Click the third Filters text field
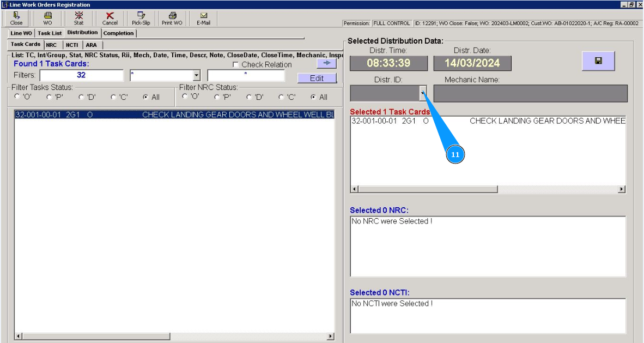Screen dimensions: 644x343 coord(246,75)
